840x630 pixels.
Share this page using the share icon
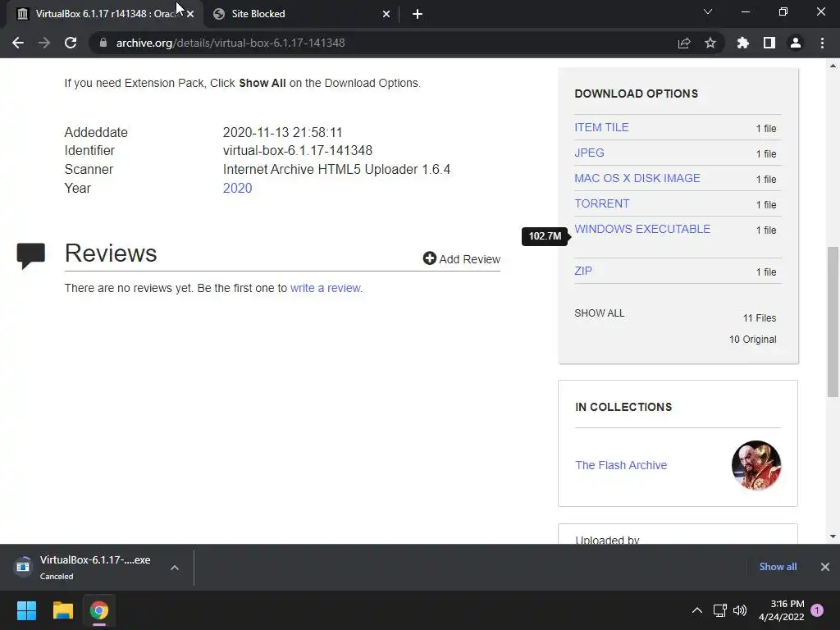[684, 43]
